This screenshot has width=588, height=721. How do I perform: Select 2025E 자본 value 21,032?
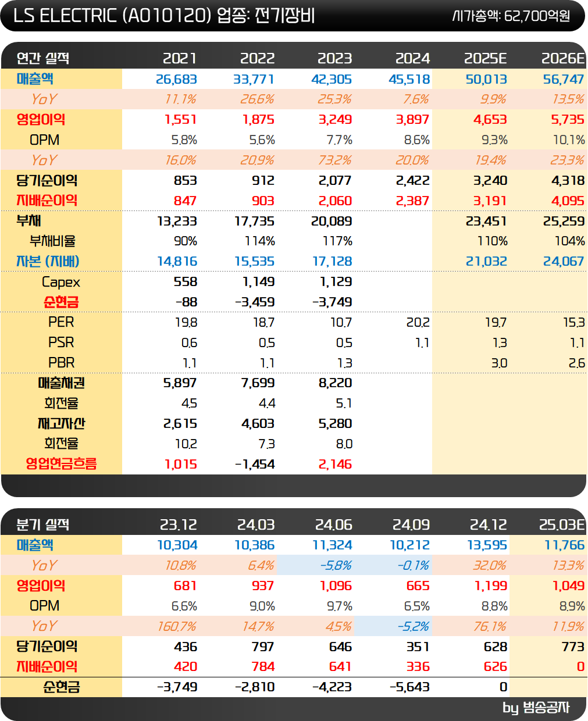pyautogui.click(x=486, y=262)
